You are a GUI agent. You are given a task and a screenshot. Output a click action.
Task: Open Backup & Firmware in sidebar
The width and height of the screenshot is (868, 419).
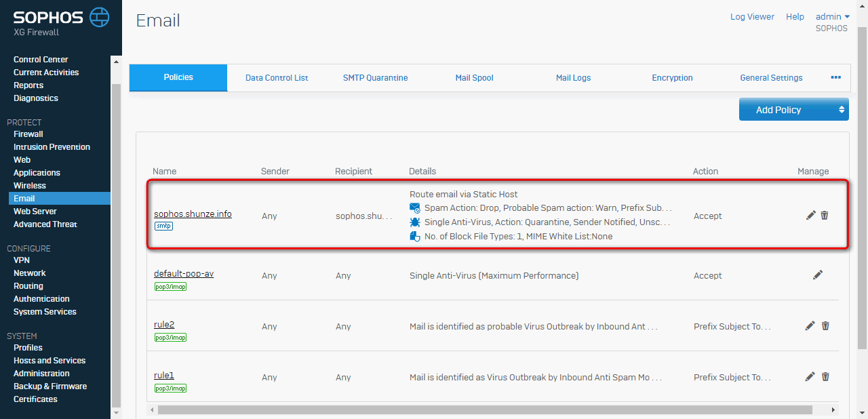[x=50, y=386]
